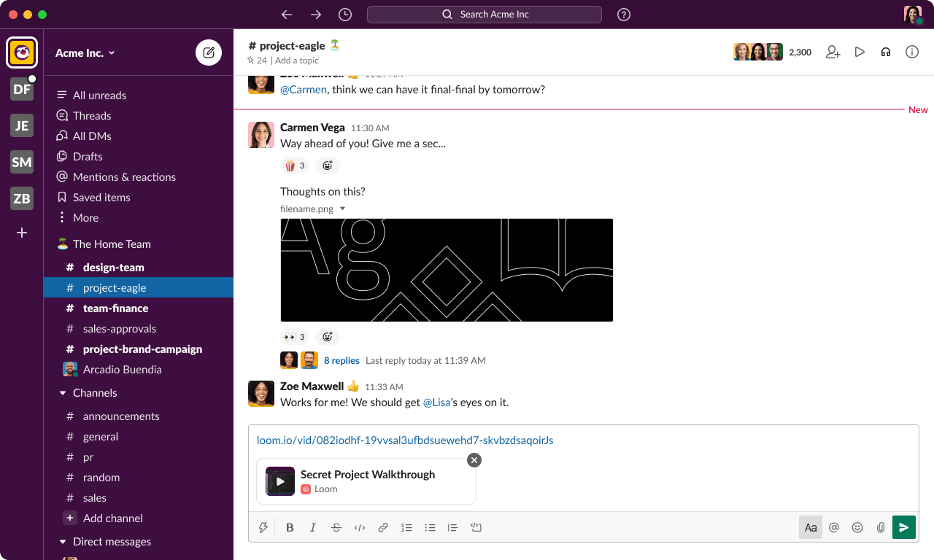Viewport: 934px width, 560px height.
Task: Open the filename.png dropdown arrow
Action: tap(343, 209)
